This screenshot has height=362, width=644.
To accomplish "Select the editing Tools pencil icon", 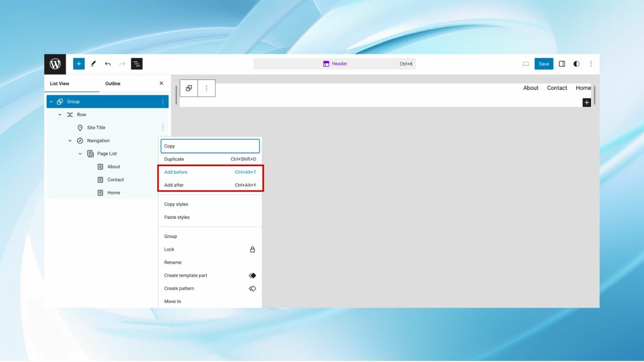I will tap(93, 64).
